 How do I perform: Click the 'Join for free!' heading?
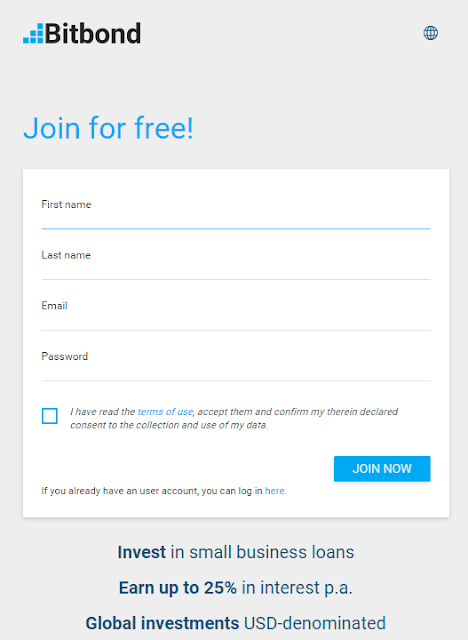(108, 128)
